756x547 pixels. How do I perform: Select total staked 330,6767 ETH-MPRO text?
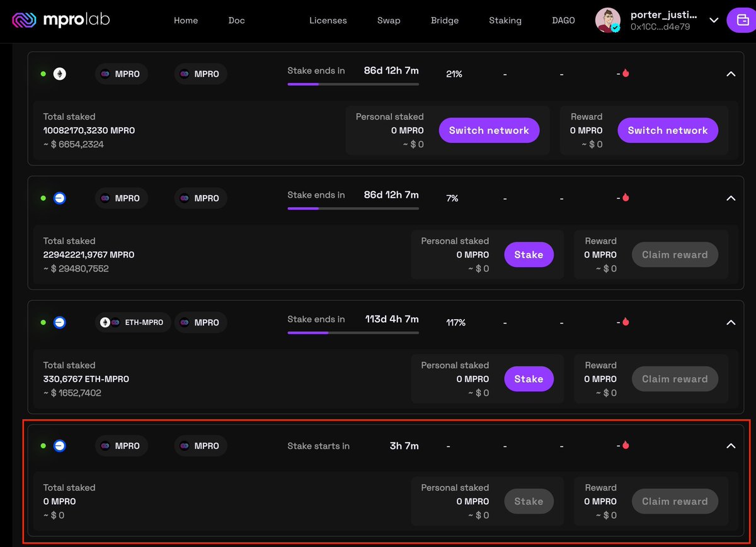coord(86,379)
